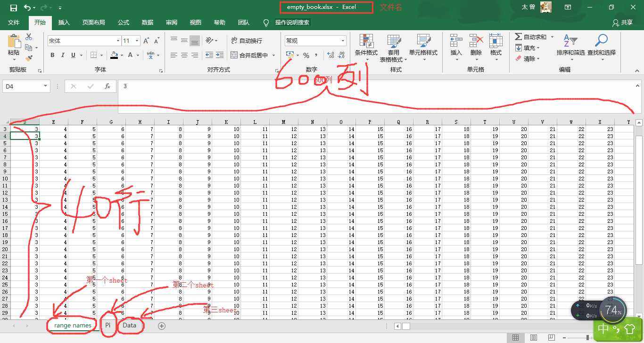Activate the Format Painter brush
This screenshot has height=343, width=644.
point(29,58)
